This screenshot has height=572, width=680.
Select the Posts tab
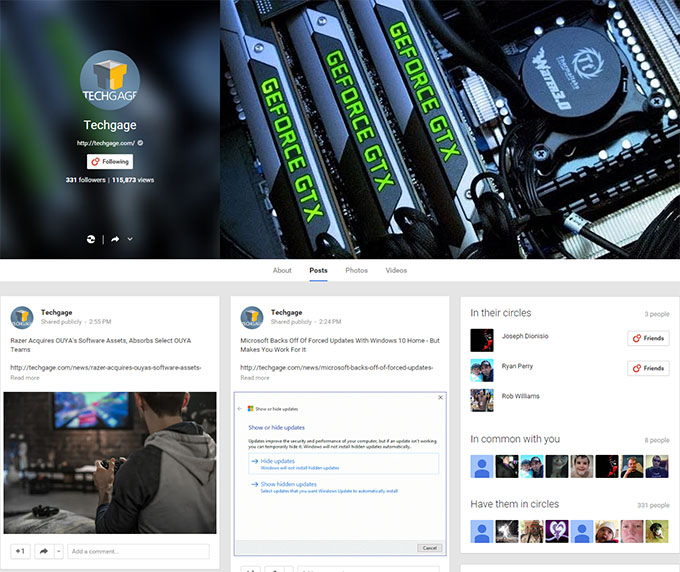[318, 270]
